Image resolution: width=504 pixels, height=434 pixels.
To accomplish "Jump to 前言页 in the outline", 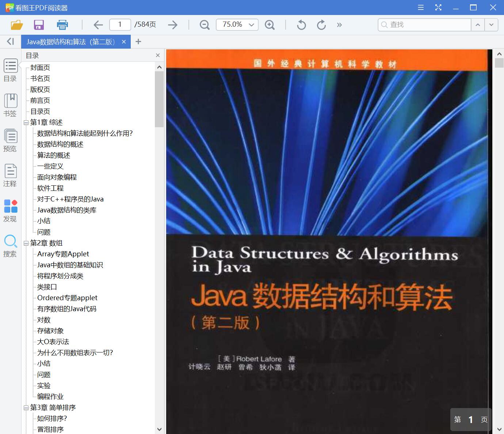I will click(40, 101).
